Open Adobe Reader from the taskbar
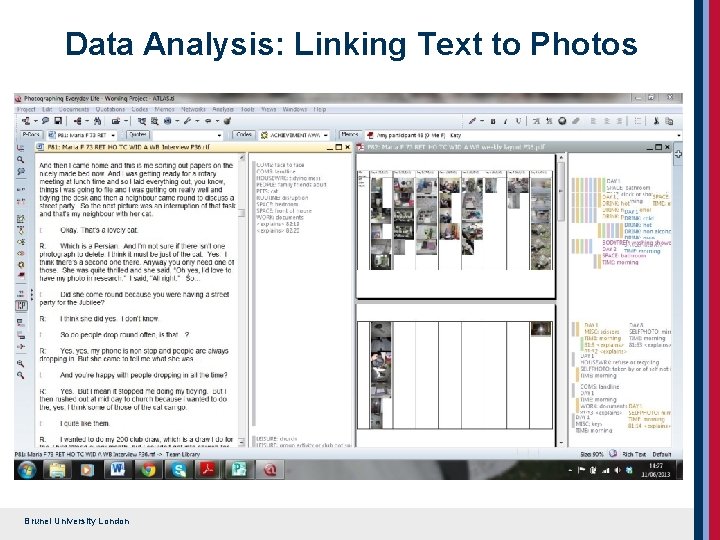Screen dimensions: 720x540 [208, 470]
